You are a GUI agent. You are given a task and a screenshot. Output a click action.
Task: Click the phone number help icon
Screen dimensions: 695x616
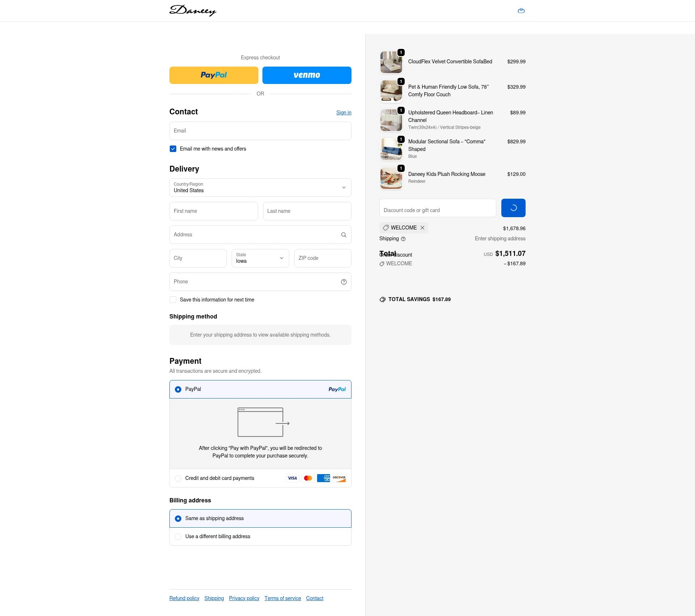click(344, 282)
